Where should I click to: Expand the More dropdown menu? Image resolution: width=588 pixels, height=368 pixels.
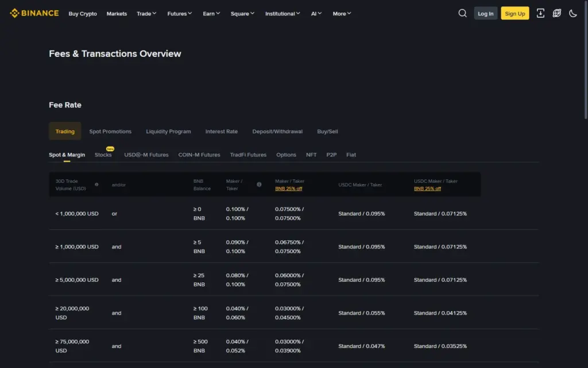pos(342,14)
